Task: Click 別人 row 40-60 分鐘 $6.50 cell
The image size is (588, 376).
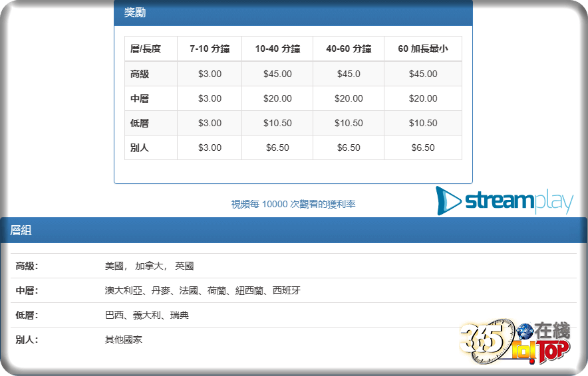Action: [349, 147]
